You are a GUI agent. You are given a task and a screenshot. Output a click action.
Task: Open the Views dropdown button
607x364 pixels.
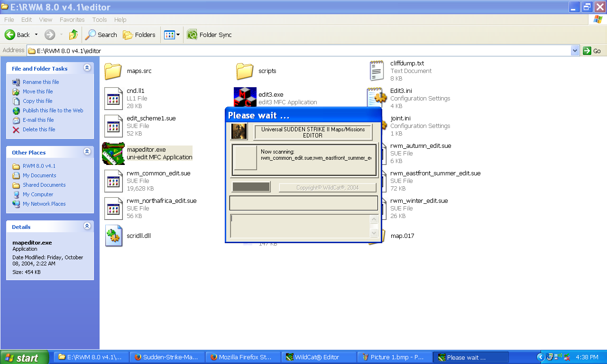[x=172, y=35]
